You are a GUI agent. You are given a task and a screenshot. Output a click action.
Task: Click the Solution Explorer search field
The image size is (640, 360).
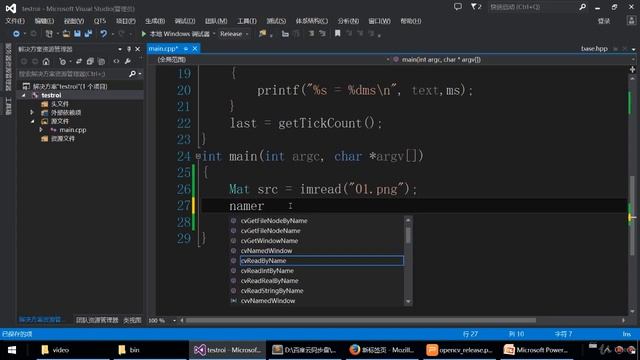click(73, 74)
